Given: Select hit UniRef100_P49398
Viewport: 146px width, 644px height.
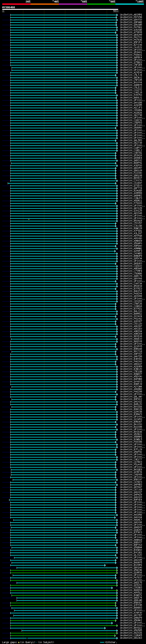Looking at the screenshot, I should pyautogui.click(x=131, y=442).
